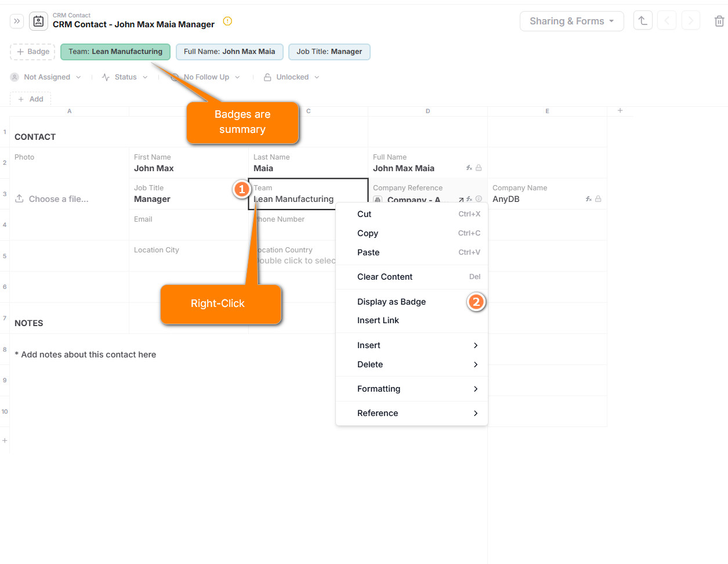Click the share/upload arrow icon
This screenshot has height=564, width=728.
point(643,21)
